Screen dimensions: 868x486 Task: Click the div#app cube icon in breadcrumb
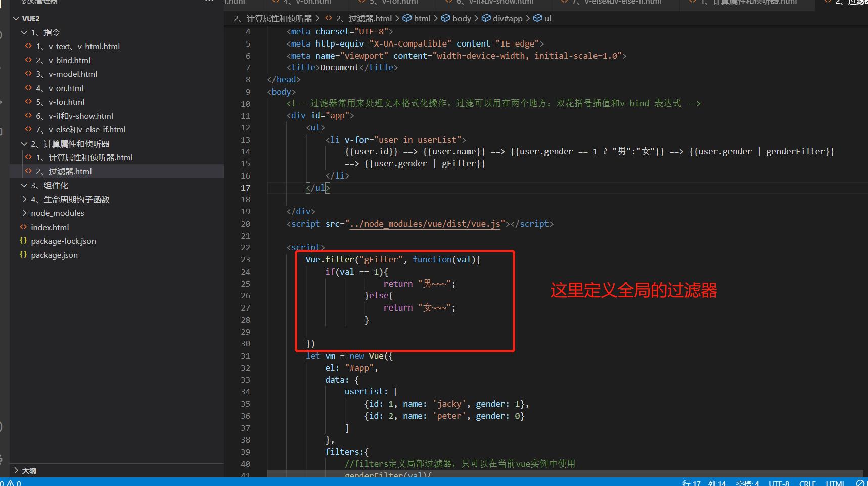pyautogui.click(x=486, y=18)
